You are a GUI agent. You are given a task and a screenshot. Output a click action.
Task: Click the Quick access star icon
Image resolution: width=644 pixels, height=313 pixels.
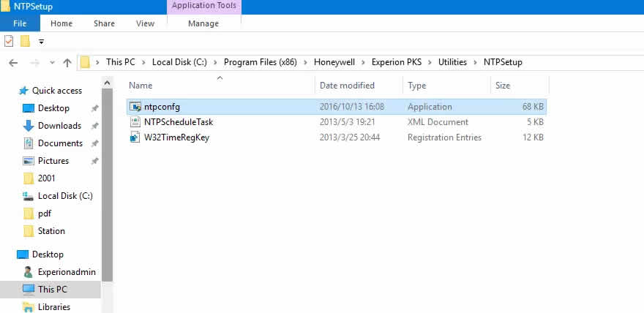(x=23, y=91)
